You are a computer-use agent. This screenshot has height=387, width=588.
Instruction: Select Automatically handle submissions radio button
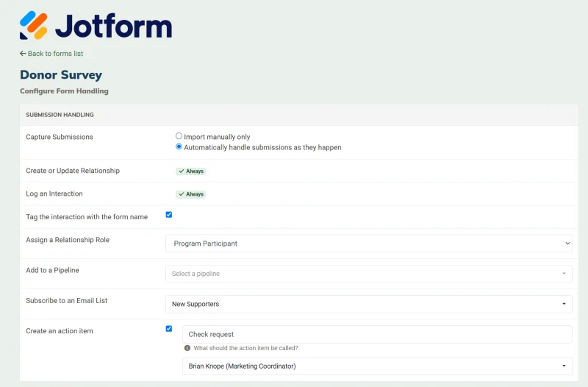coord(179,146)
